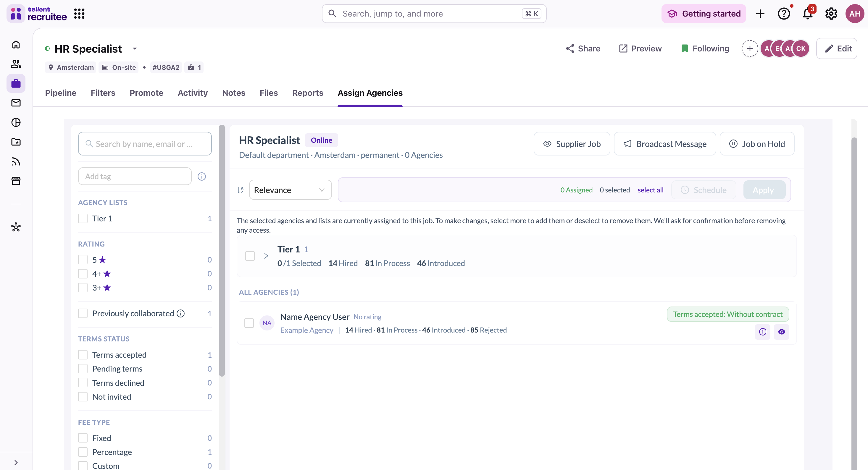
Task: Click the select all link
Action: pyautogui.click(x=650, y=190)
